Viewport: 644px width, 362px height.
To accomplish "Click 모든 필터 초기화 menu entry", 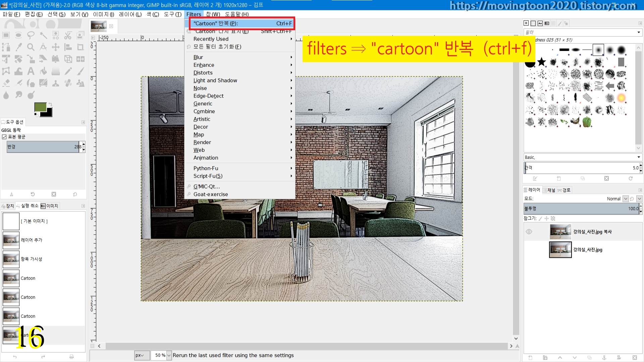I will click(240, 47).
